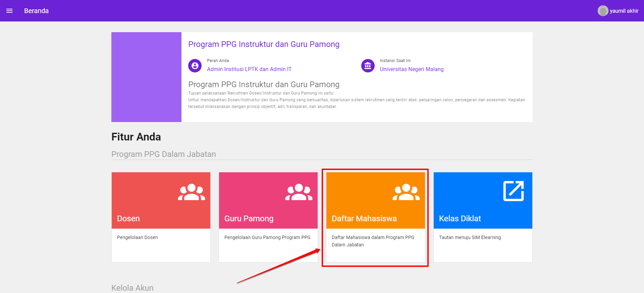
Task: Click Pengelolaan Guru Pamong Program PPG text
Action: tap(267, 237)
